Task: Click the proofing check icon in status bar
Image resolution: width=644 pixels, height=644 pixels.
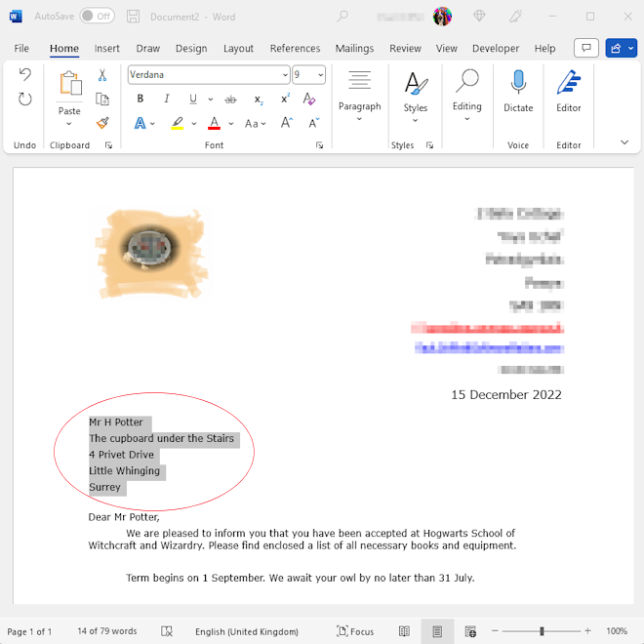Action: (x=167, y=631)
